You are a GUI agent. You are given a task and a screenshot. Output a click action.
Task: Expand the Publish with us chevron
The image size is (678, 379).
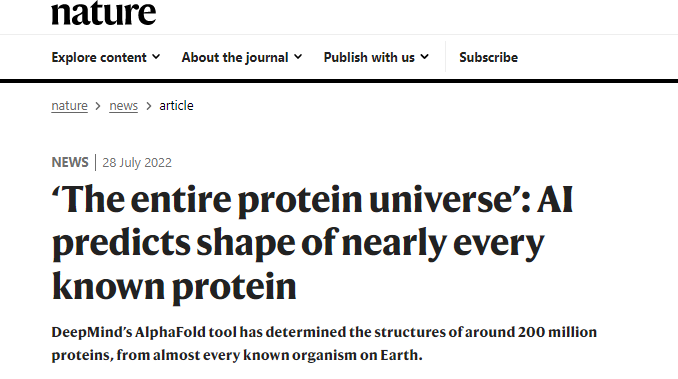425,57
